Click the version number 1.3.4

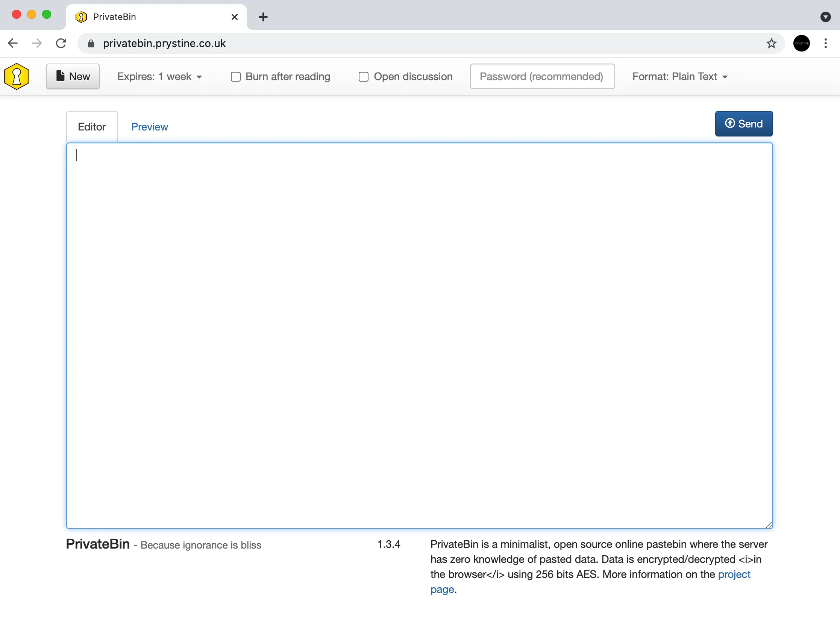(x=389, y=544)
